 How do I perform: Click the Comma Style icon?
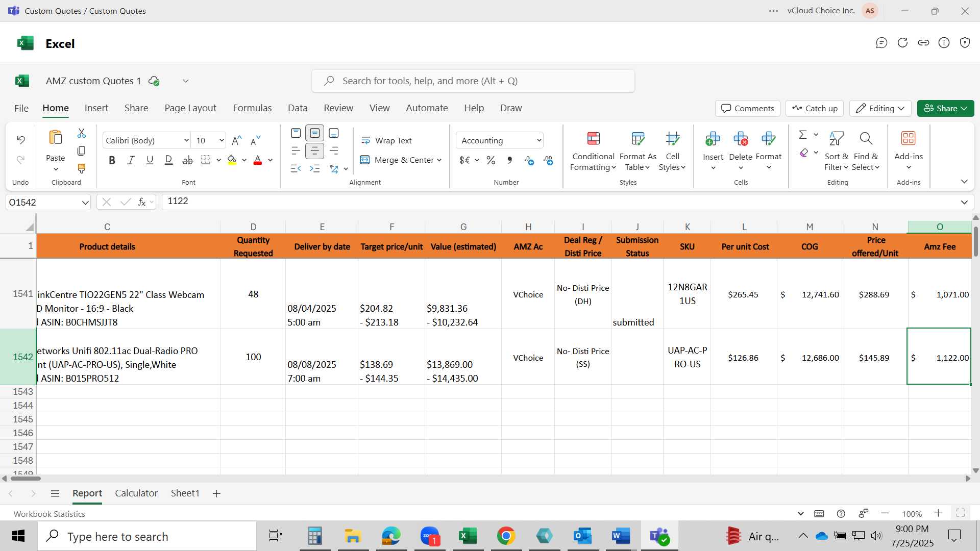pyautogui.click(x=509, y=160)
